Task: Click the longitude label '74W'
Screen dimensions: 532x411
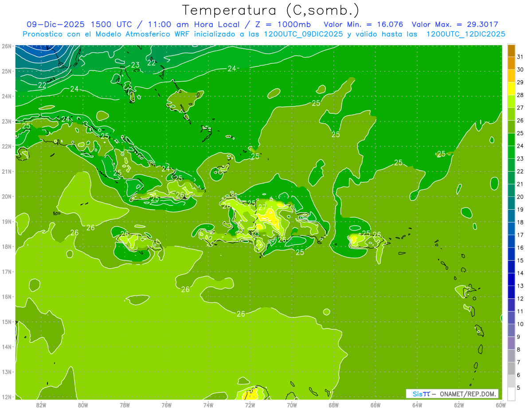Action: click(x=208, y=405)
